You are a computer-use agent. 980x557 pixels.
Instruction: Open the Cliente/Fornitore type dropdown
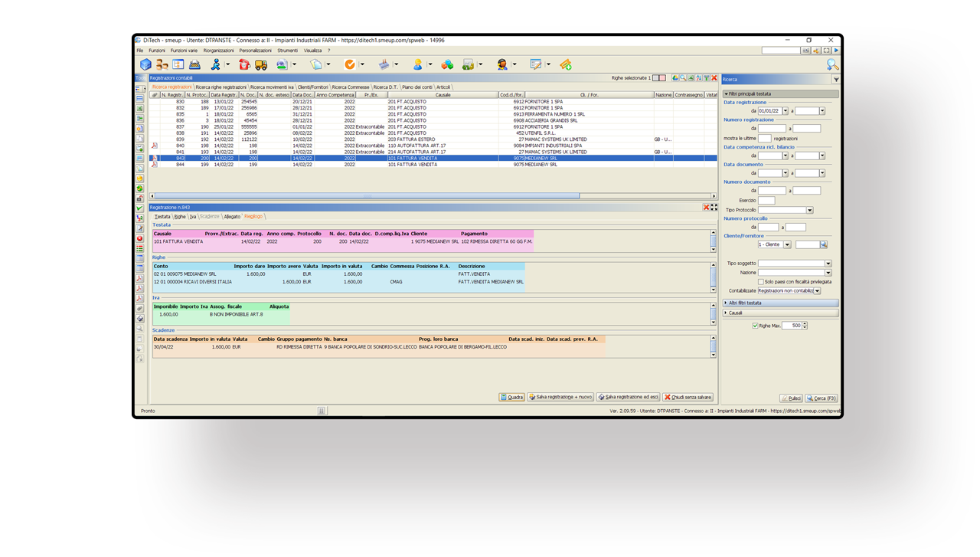[x=786, y=244]
